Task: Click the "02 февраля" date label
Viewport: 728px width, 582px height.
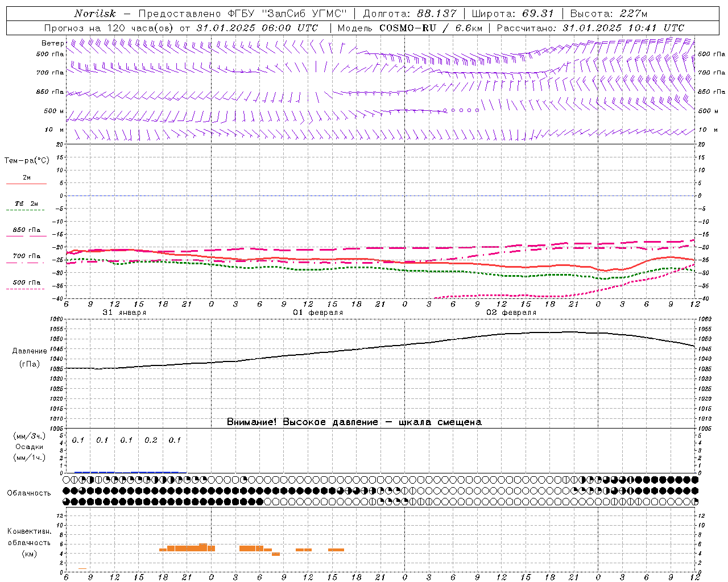Action: pos(511,313)
